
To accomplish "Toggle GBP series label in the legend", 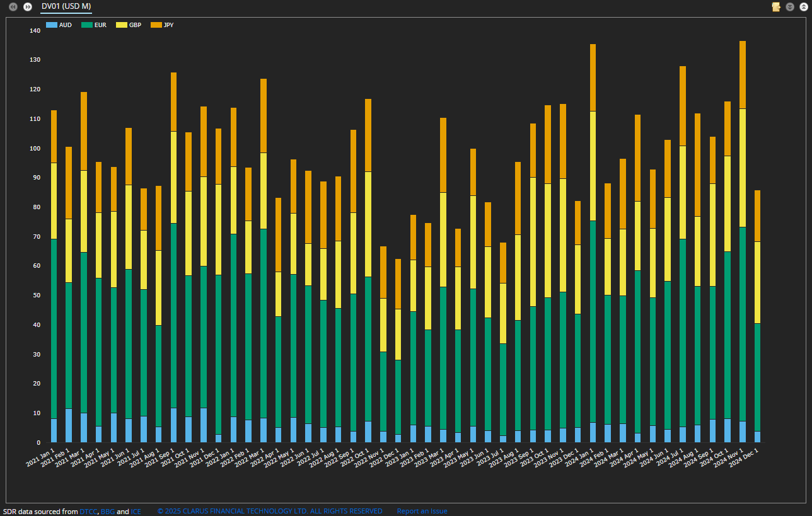I will 136,25.
